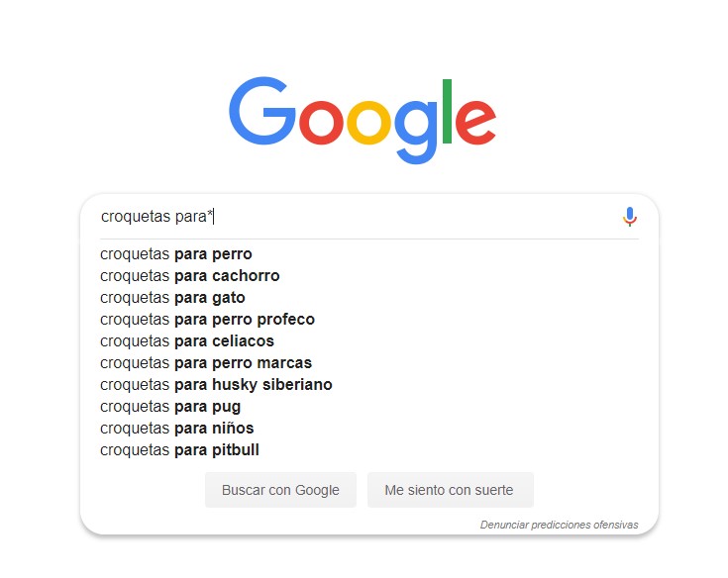Image resolution: width=728 pixels, height=578 pixels.
Task: Choose "croquetas para pug" suggestion
Action: (x=170, y=407)
